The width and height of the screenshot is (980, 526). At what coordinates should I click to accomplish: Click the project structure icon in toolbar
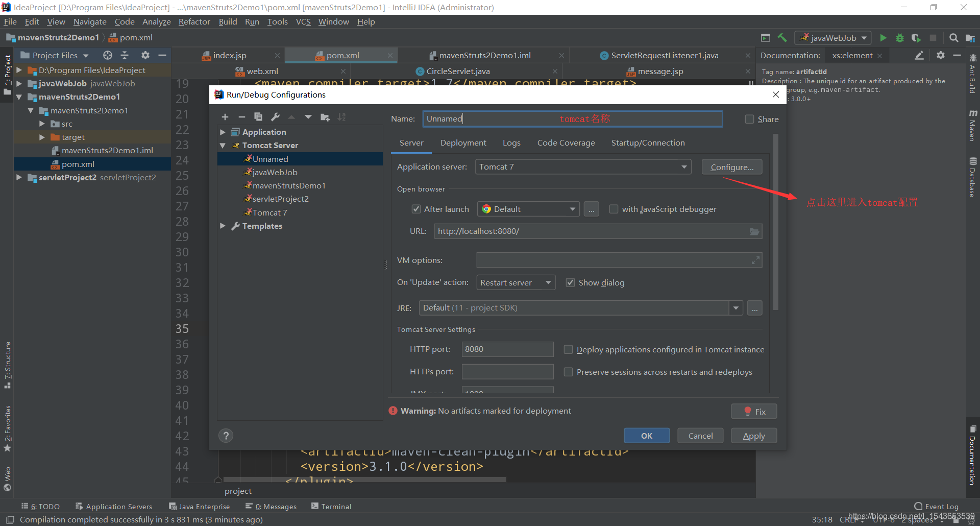970,38
